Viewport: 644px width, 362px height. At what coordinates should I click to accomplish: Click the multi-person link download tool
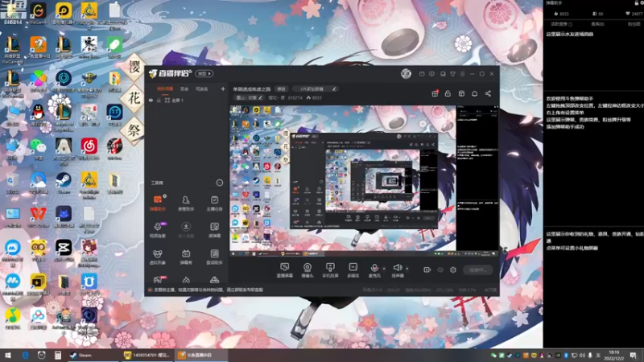click(x=186, y=230)
